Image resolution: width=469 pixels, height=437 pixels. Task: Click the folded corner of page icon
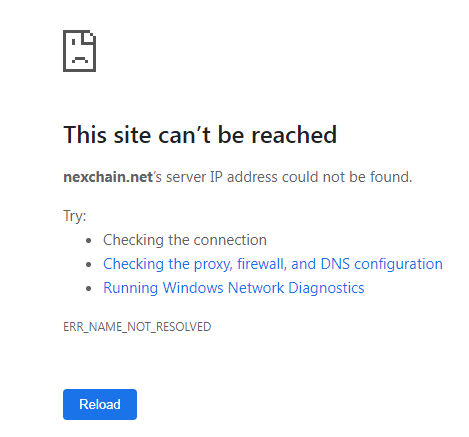tap(89, 37)
